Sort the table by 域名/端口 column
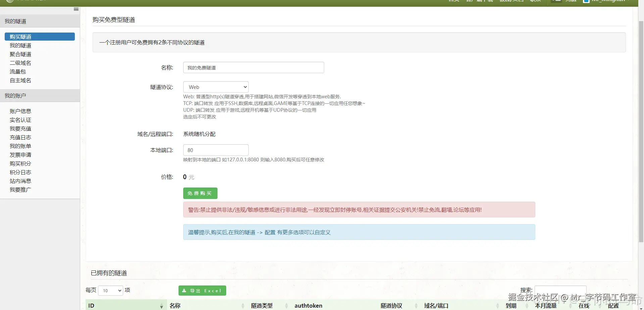Screen dimensions: 644x310 tap(462, 306)
